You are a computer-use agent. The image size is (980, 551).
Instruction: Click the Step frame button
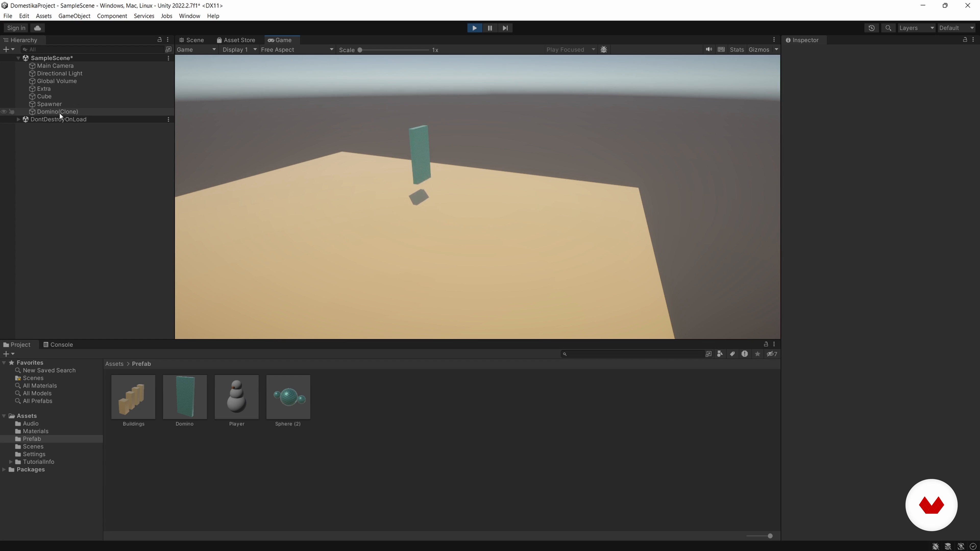tap(505, 28)
